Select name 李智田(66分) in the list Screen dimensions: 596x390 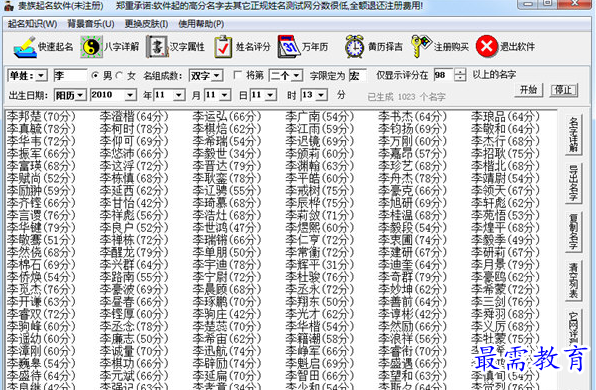pyautogui.click(x=319, y=376)
